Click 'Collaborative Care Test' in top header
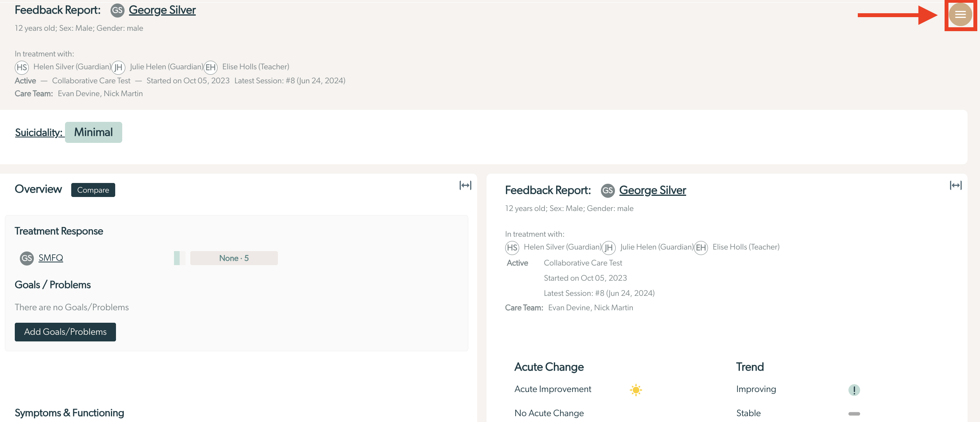This screenshot has width=980, height=422. pos(91,81)
